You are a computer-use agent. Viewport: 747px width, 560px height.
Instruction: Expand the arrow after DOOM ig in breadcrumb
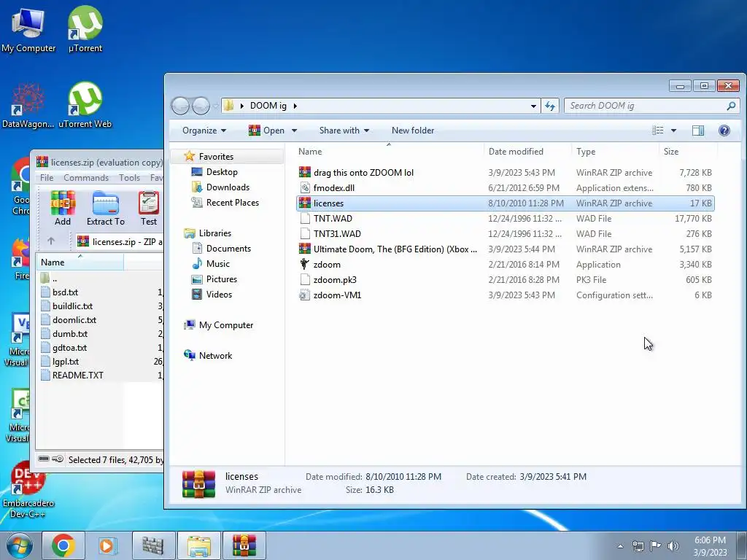(295, 106)
